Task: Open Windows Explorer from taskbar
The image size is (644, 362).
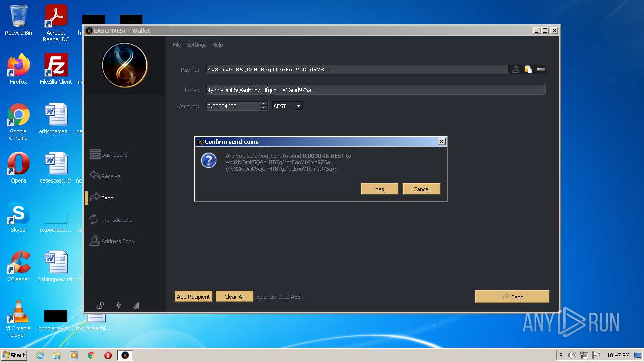Action: [57, 355]
